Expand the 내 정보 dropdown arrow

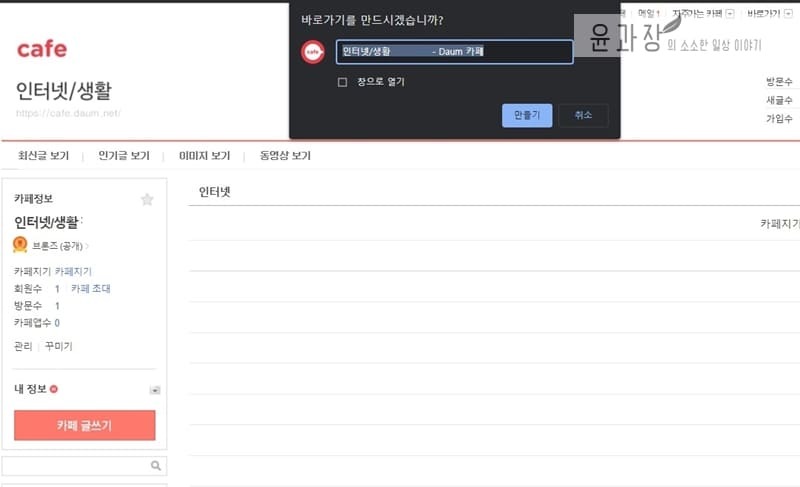155,390
